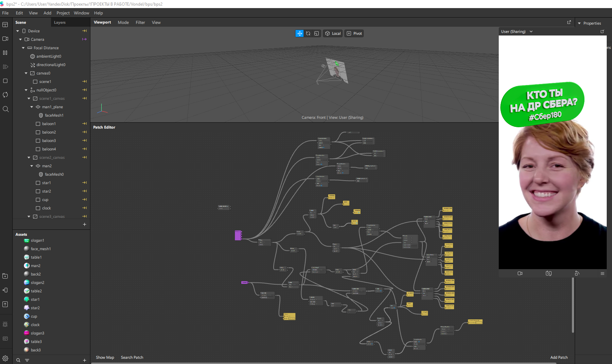The height and width of the screenshot is (364, 612).
Task: Click the screenshot capture icon under simulator
Action: (x=548, y=273)
